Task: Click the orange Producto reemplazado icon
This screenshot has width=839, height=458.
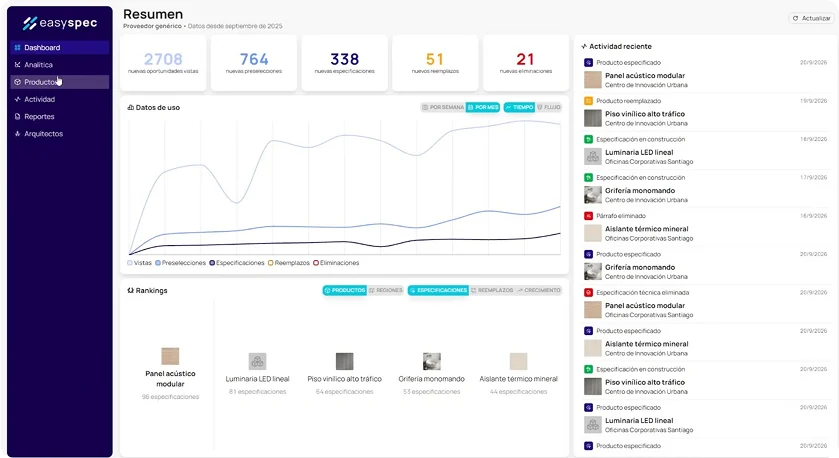Action: (589, 101)
